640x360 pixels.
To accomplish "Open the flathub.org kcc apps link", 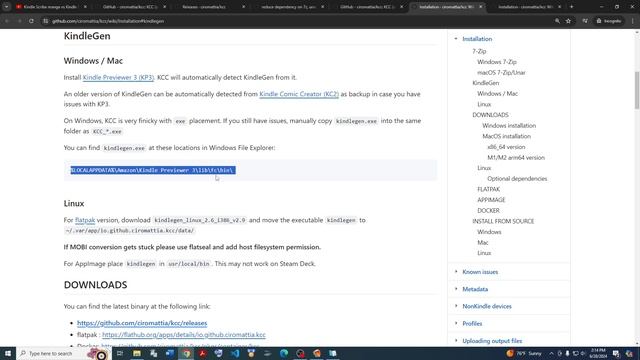I will click(184, 335).
